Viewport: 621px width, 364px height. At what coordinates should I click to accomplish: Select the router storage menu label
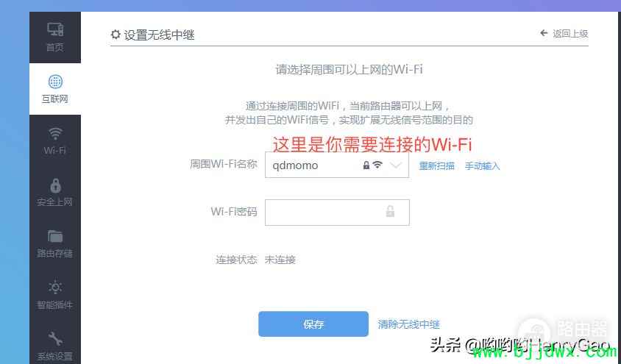click(x=54, y=253)
